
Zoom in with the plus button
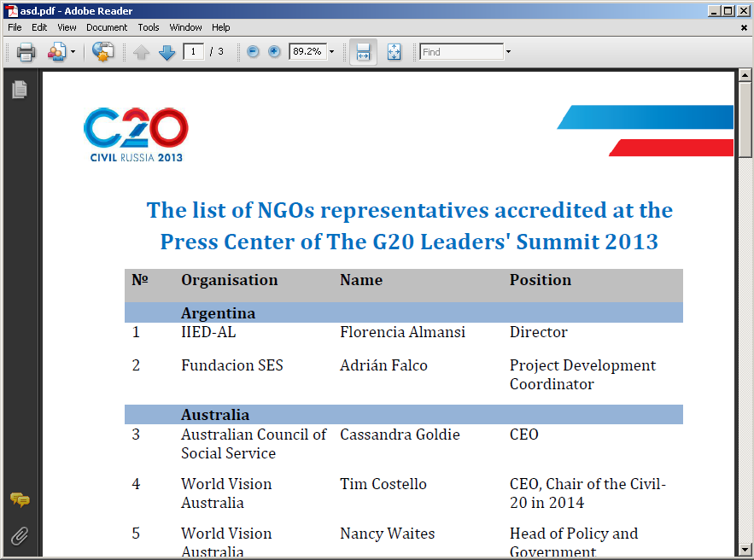(274, 52)
